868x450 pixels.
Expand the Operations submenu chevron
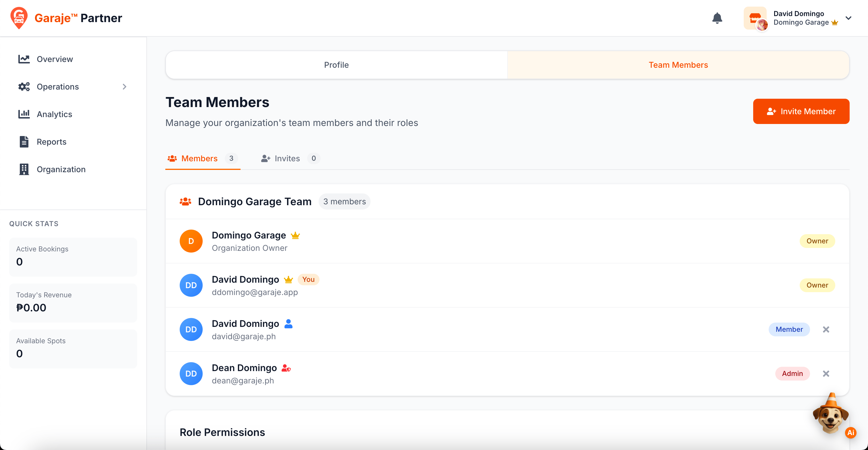pyautogui.click(x=124, y=87)
